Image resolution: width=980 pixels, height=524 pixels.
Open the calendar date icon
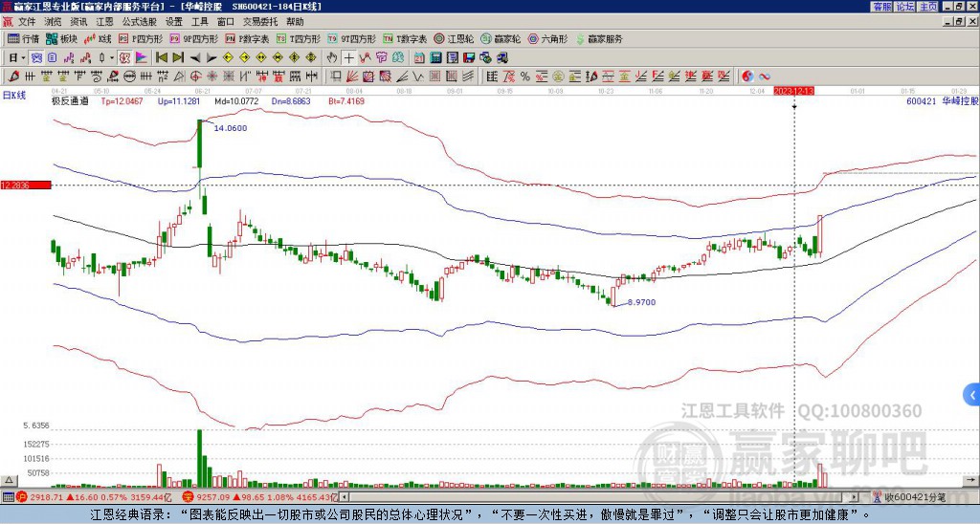pos(419,58)
